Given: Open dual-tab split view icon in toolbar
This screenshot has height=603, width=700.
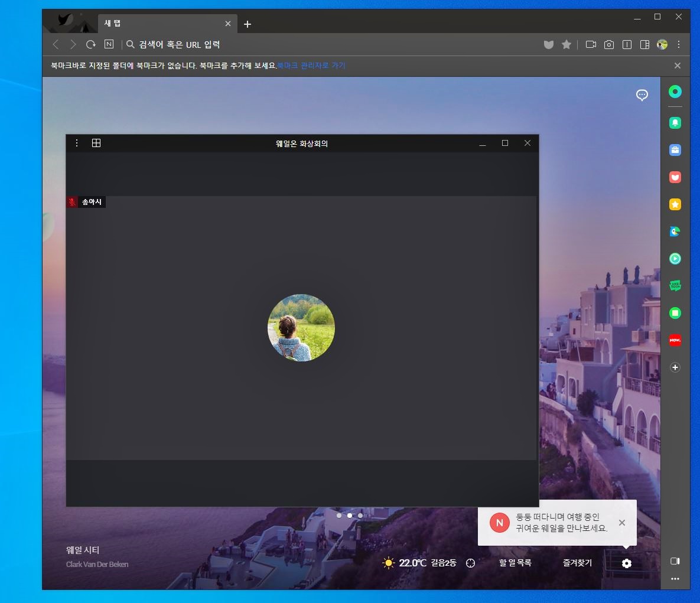Looking at the screenshot, I should click(627, 45).
